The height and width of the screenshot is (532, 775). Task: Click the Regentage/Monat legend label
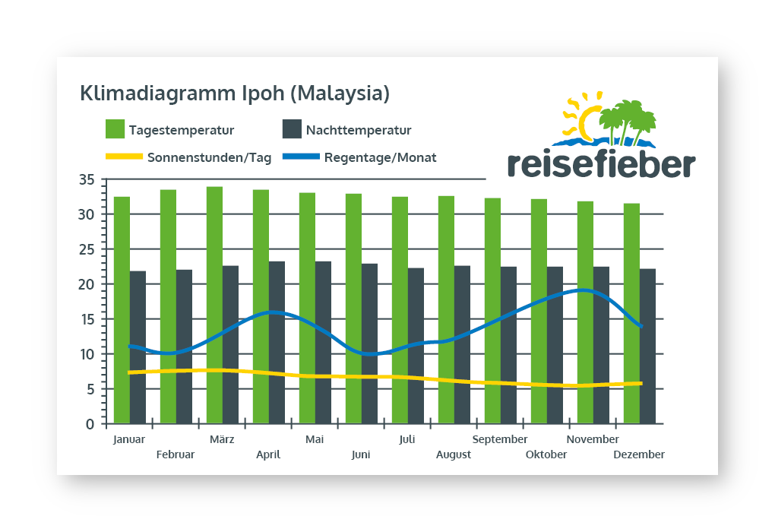(380, 158)
